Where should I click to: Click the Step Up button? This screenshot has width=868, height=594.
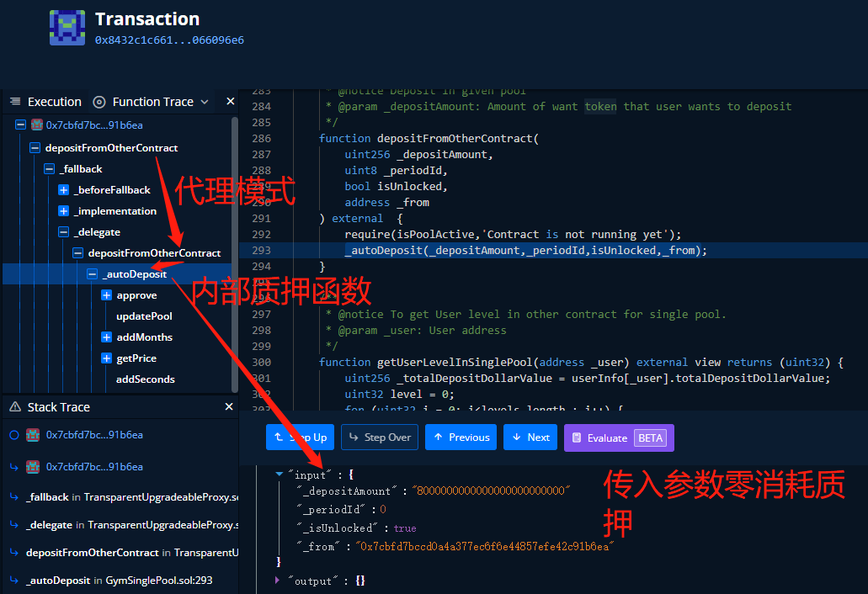point(300,437)
